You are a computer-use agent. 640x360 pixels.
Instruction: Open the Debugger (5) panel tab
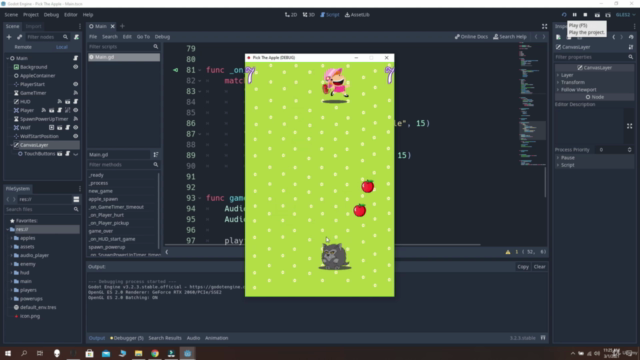127,338
